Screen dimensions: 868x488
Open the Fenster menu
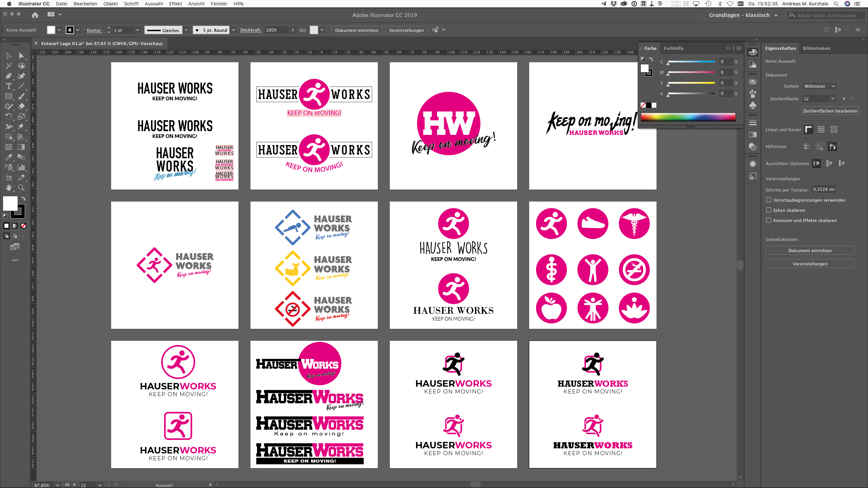coord(219,4)
